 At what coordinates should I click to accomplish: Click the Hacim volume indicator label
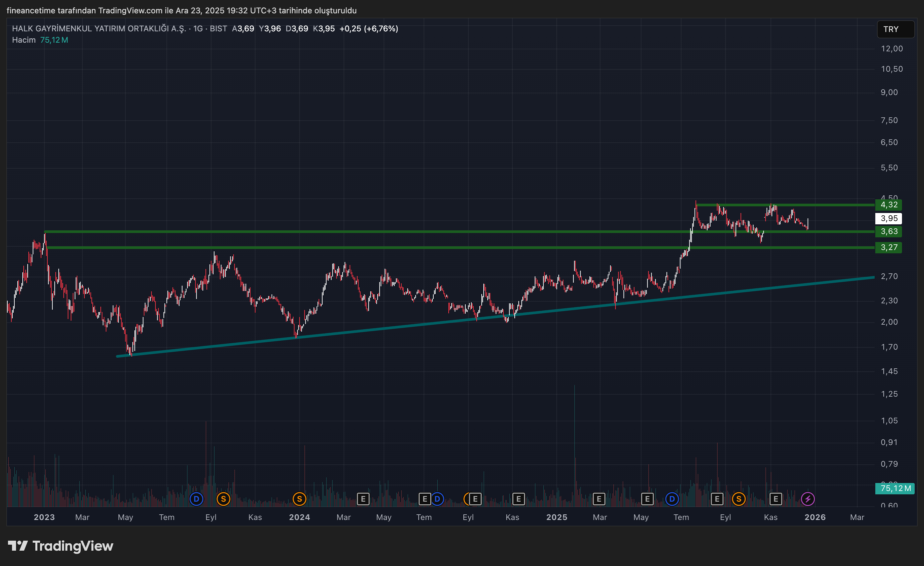pyautogui.click(x=24, y=40)
